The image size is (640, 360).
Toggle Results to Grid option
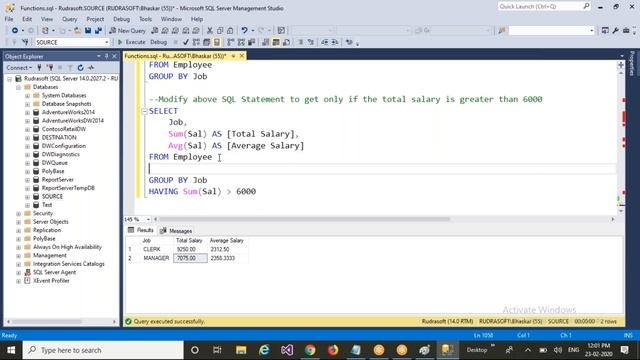click(276, 42)
